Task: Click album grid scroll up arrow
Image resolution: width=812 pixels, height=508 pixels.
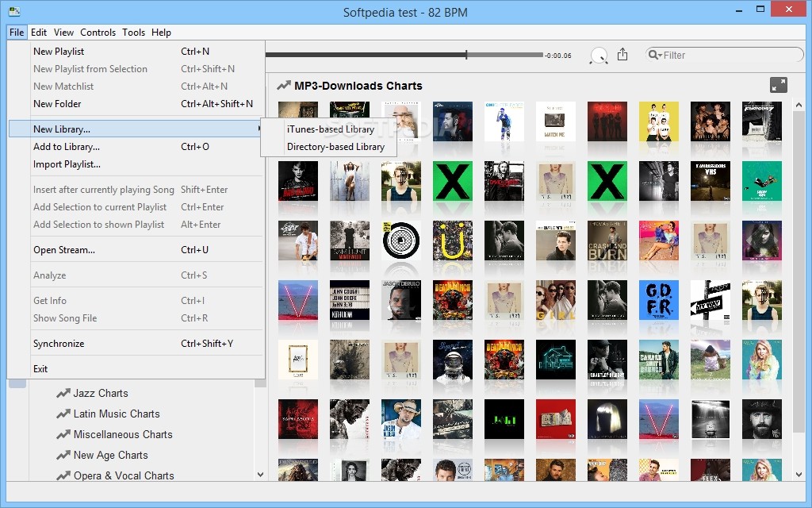Action: tap(799, 106)
